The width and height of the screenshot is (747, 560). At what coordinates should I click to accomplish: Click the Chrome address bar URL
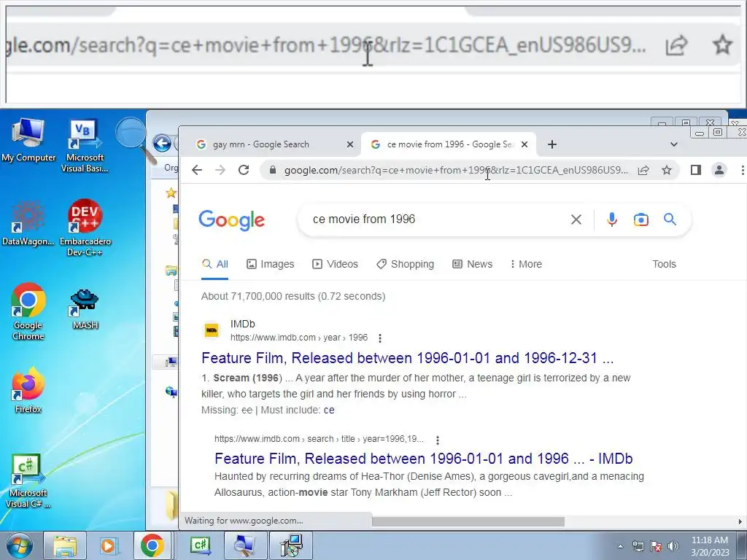(456, 170)
